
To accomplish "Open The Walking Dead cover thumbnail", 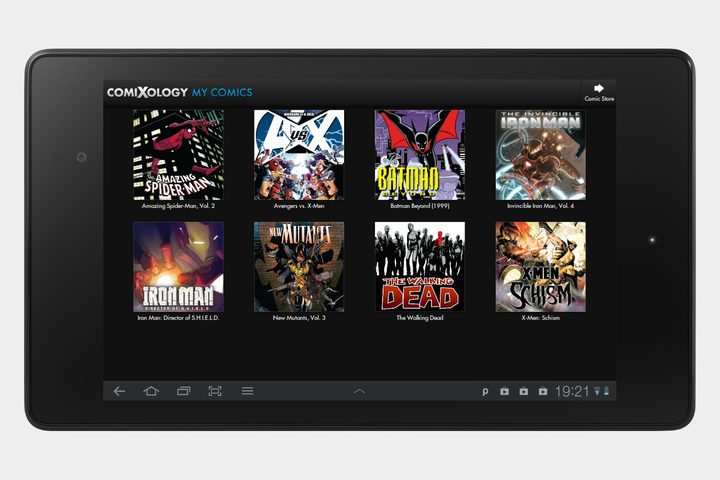I will (x=420, y=267).
